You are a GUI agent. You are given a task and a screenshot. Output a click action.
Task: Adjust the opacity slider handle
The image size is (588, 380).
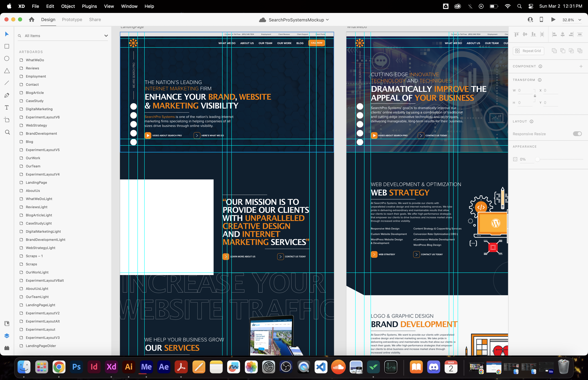(x=537, y=159)
